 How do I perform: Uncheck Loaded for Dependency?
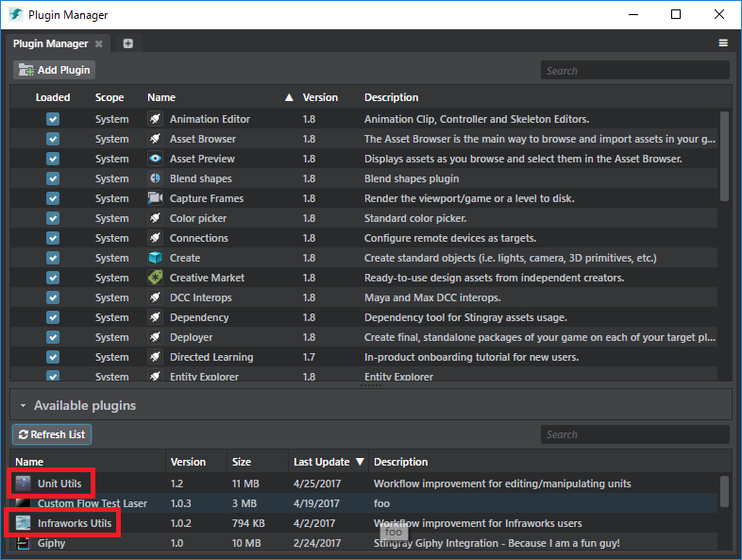tap(53, 317)
